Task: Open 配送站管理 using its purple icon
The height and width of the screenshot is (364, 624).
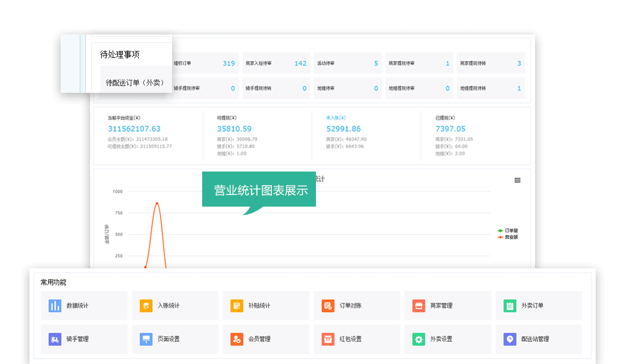Action: point(510,339)
